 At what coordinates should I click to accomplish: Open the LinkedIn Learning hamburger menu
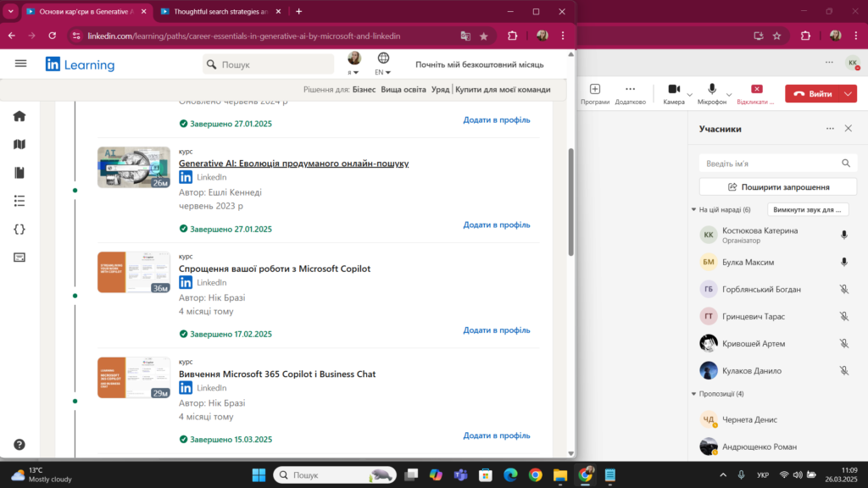[20, 64]
